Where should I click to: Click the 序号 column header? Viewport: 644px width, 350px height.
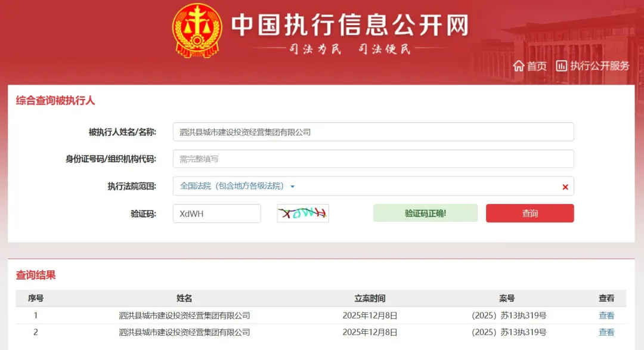[36, 298]
